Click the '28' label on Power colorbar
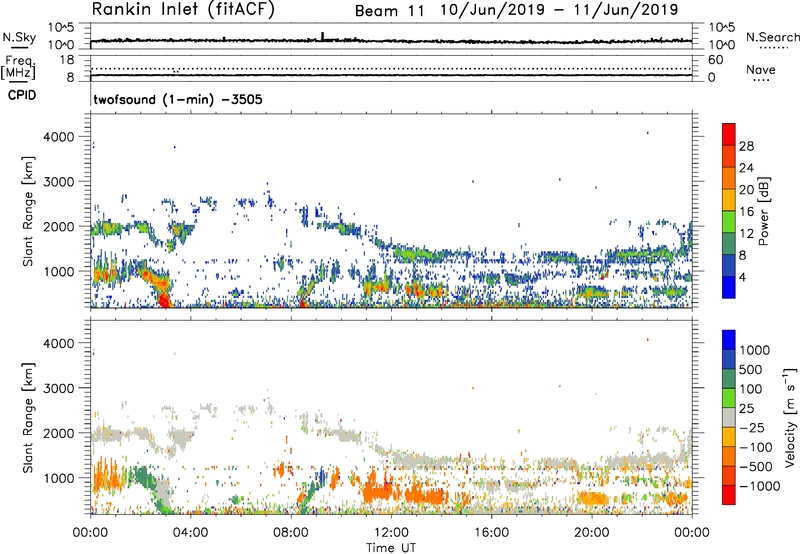The width and height of the screenshot is (800, 554). tap(746, 146)
